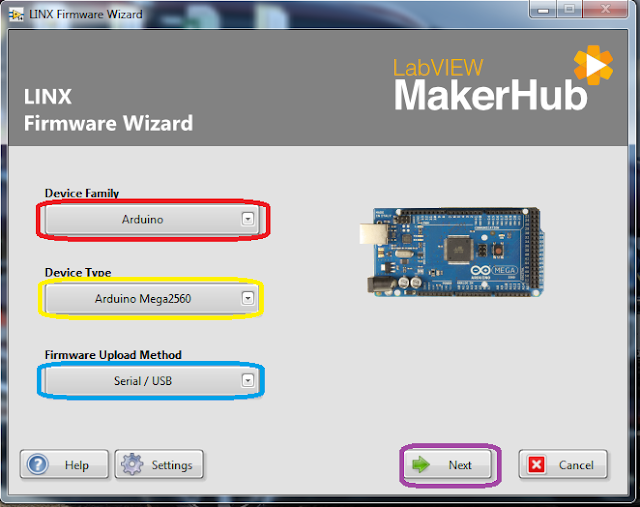
Task: Click the arrow on the Serial / USB selector
Action: pyautogui.click(x=248, y=380)
